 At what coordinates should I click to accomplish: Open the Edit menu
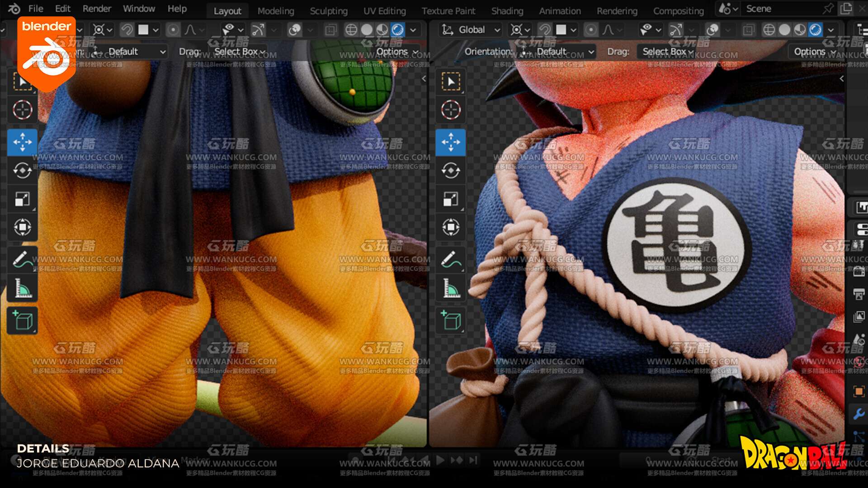click(63, 9)
